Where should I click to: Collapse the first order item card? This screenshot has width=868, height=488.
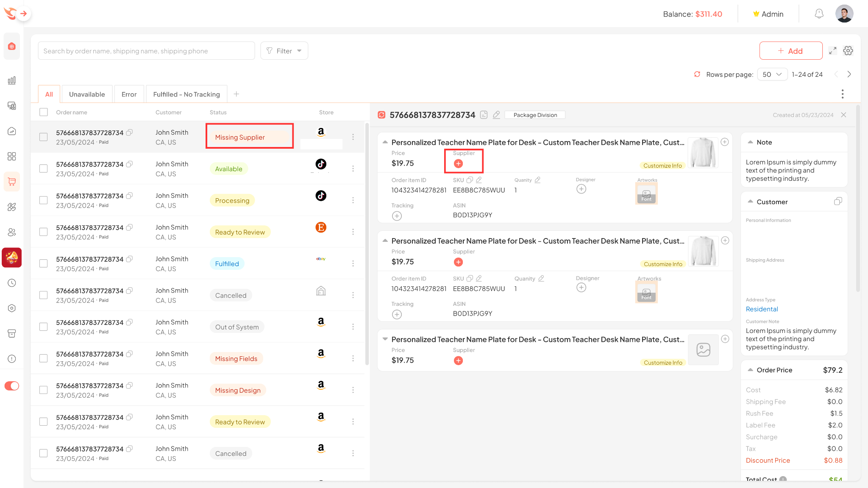pos(385,142)
